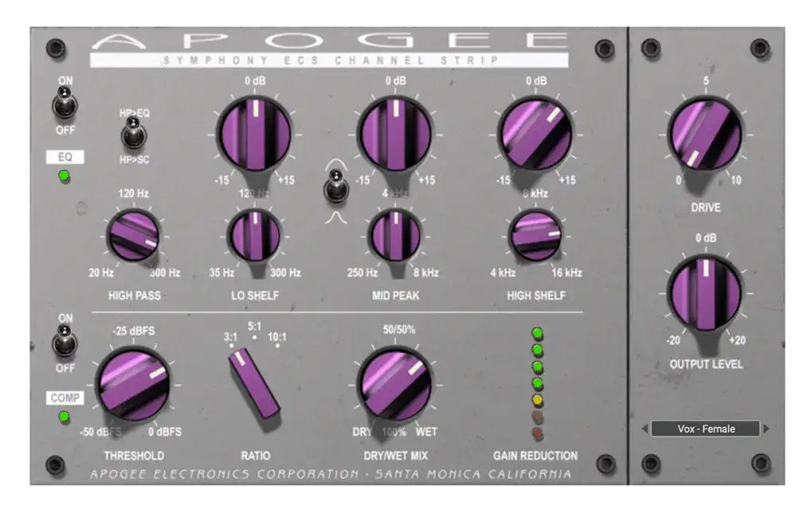Image resolution: width=812 pixels, height=513 pixels.
Task: Click the green EQ status LED
Action: pos(65,176)
